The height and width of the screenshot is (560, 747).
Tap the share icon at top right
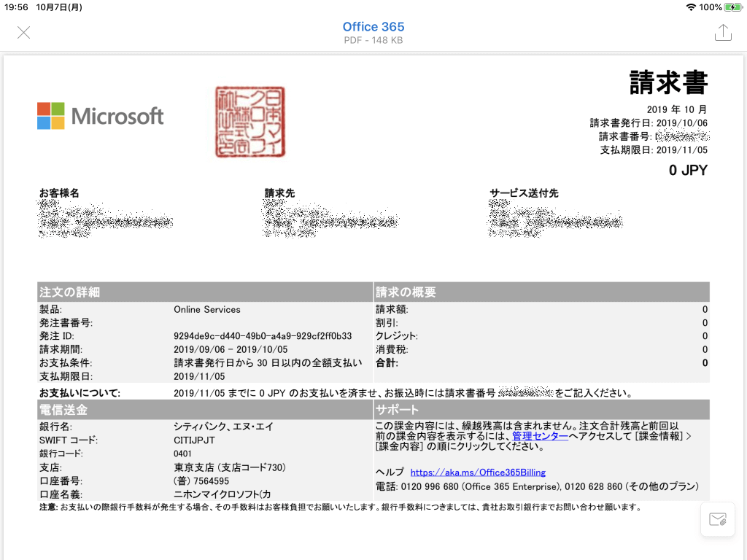tap(723, 32)
